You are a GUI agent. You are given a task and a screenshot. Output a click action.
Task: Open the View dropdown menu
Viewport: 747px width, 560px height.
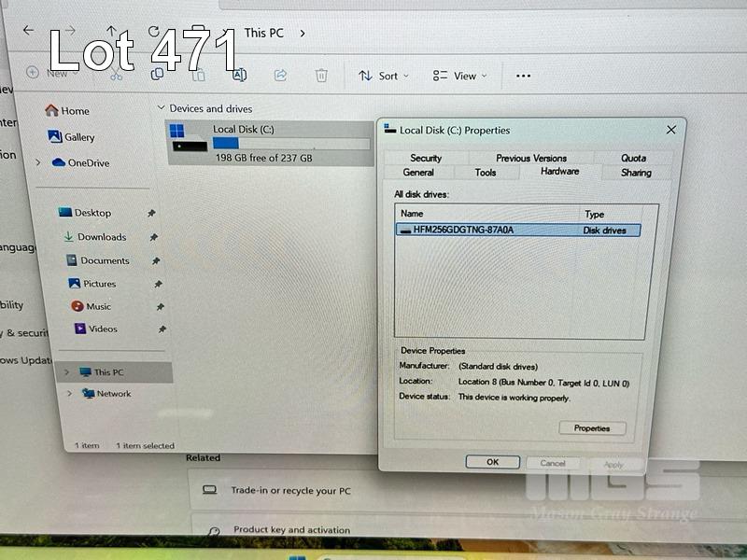tap(459, 77)
